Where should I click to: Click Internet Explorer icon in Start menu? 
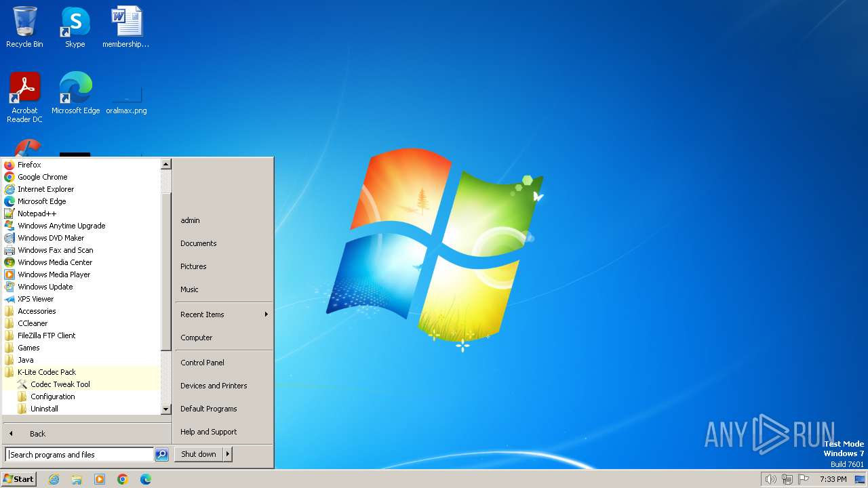coord(9,189)
